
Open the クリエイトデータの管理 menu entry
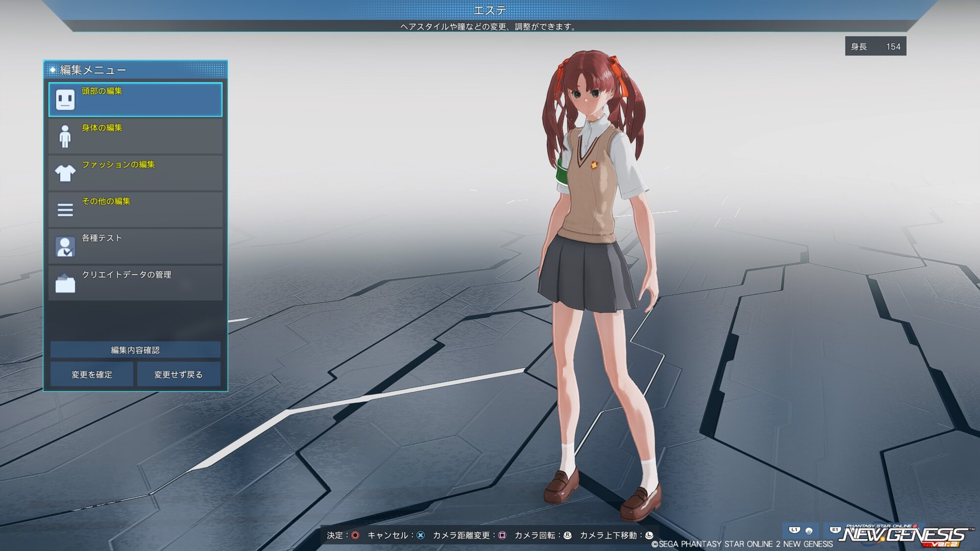tap(135, 283)
